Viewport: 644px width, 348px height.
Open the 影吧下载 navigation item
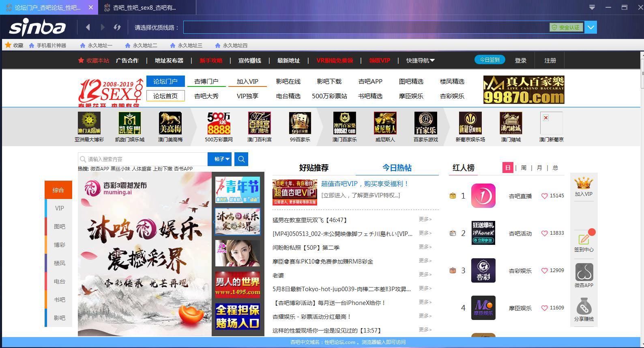coord(329,81)
